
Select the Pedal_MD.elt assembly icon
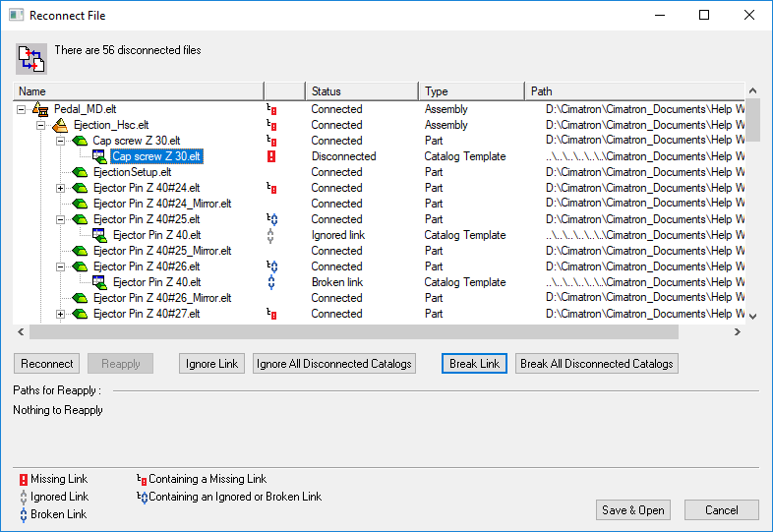pos(40,109)
